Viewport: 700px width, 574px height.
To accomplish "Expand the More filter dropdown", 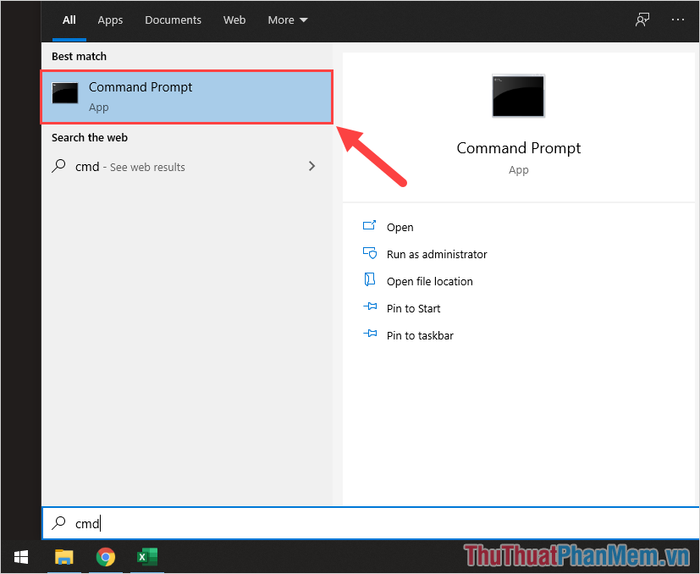I will (288, 20).
